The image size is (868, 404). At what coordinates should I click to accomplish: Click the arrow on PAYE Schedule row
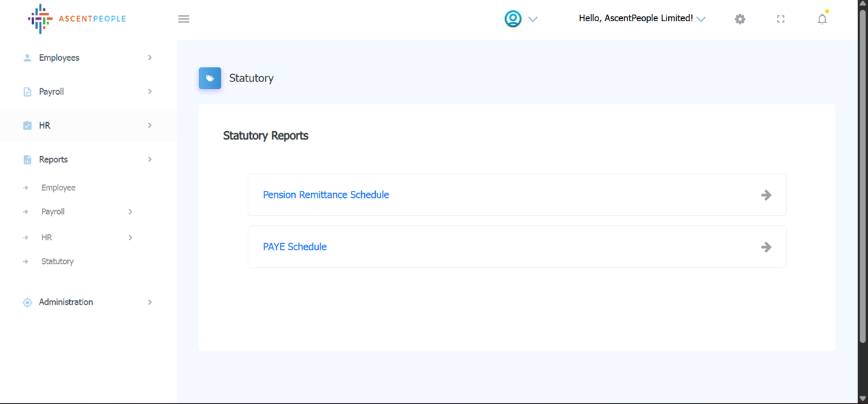(766, 247)
